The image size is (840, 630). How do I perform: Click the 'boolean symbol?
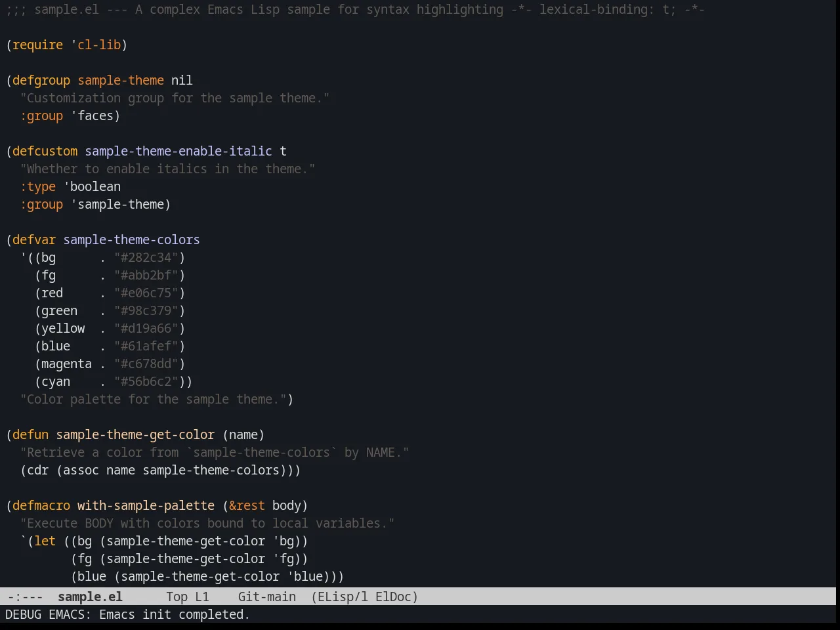click(x=92, y=186)
